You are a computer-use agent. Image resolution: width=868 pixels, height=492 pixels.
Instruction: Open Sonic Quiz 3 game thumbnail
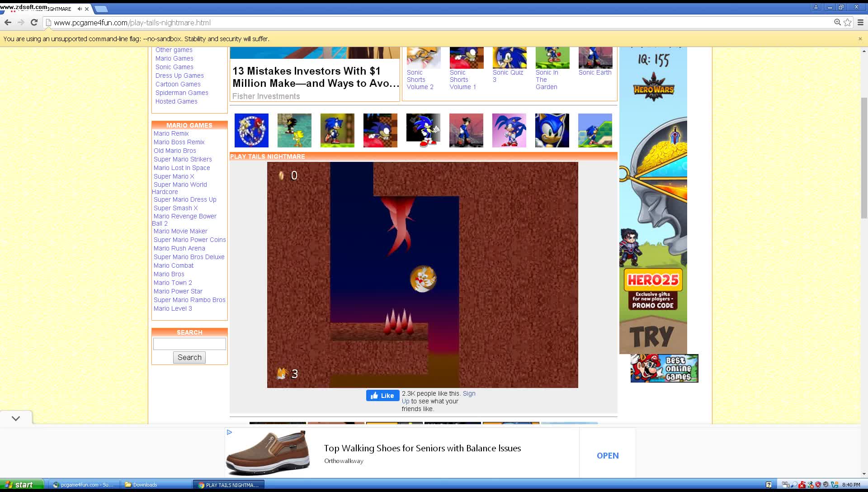coord(509,58)
